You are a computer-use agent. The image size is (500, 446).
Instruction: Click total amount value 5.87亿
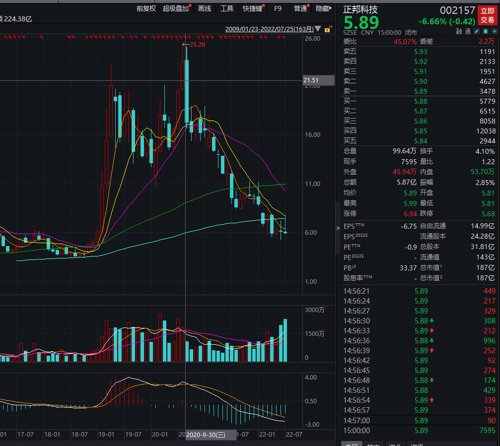coord(406,182)
